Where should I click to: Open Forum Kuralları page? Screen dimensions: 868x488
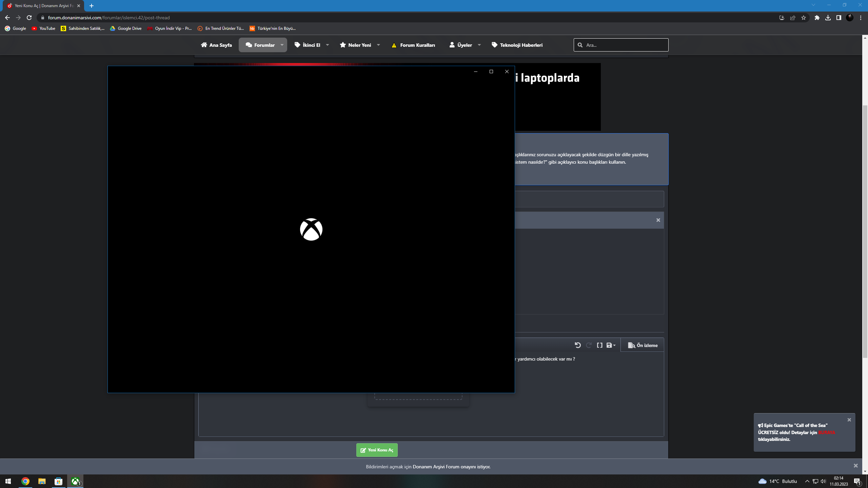coord(413,45)
